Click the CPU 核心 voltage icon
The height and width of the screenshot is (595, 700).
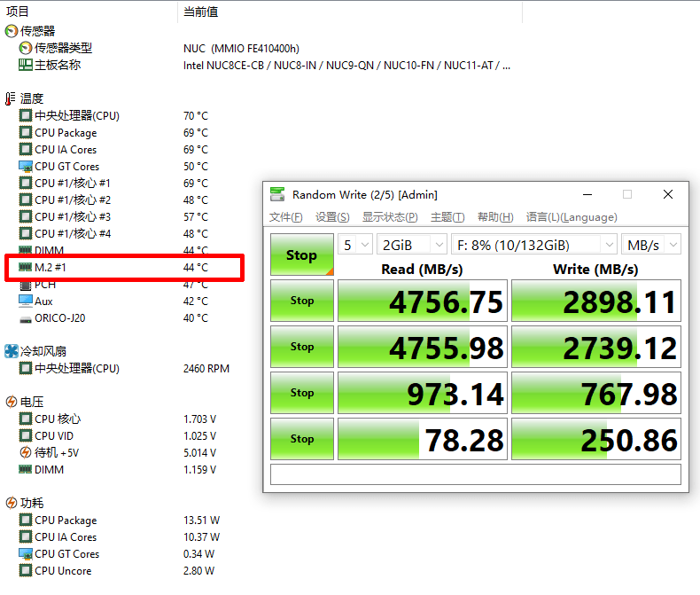(26, 419)
